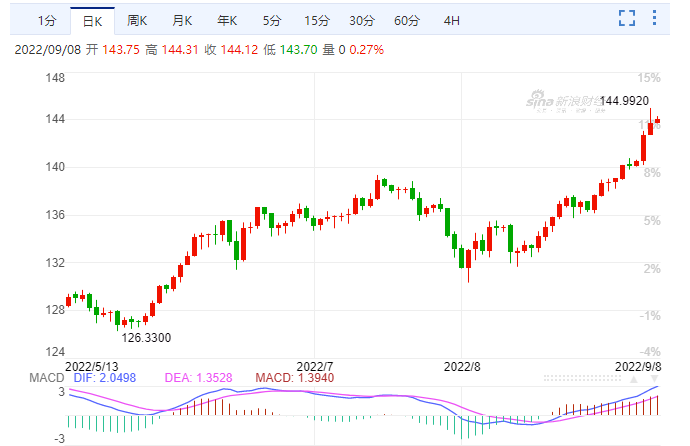The image size is (690, 446).
Task: Switch to 15分 timeframe
Action: (x=316, y=20)
